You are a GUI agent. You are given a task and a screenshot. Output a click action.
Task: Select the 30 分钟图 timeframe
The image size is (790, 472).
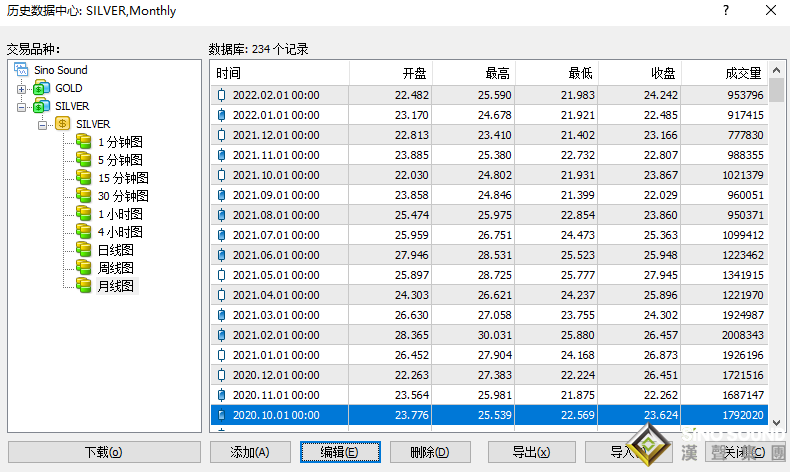(123, 196)
